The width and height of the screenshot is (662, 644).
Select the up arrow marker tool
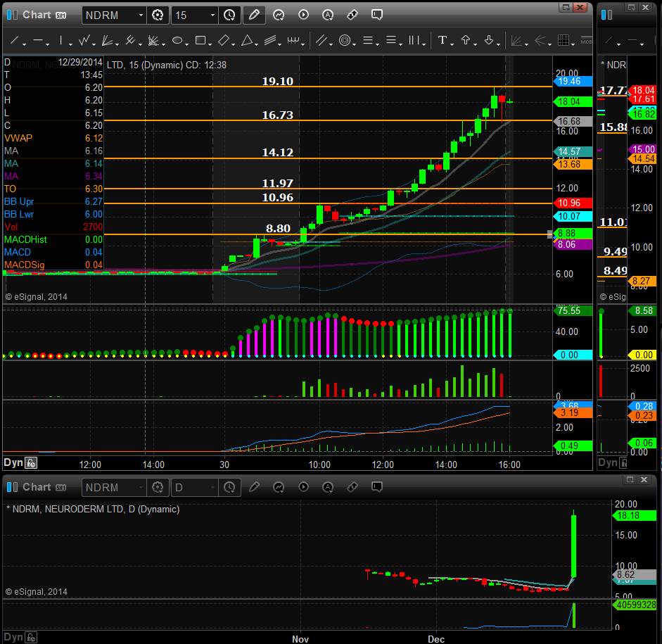(466, 40)
